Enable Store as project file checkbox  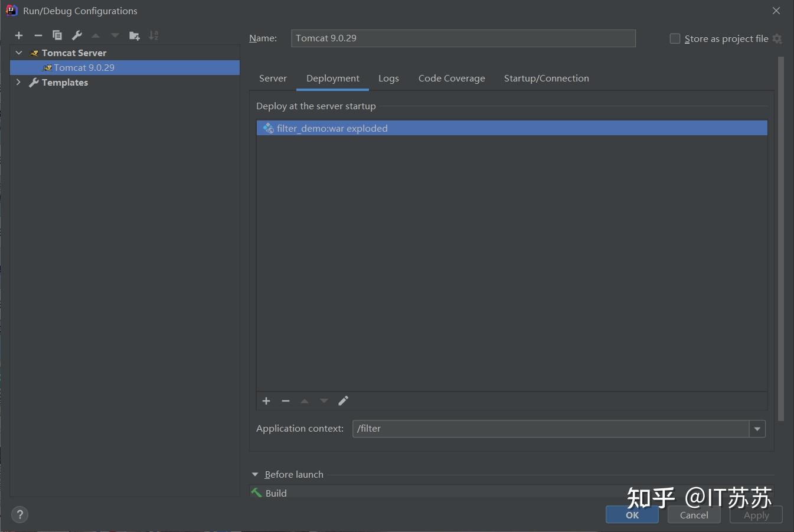[675, 38]
